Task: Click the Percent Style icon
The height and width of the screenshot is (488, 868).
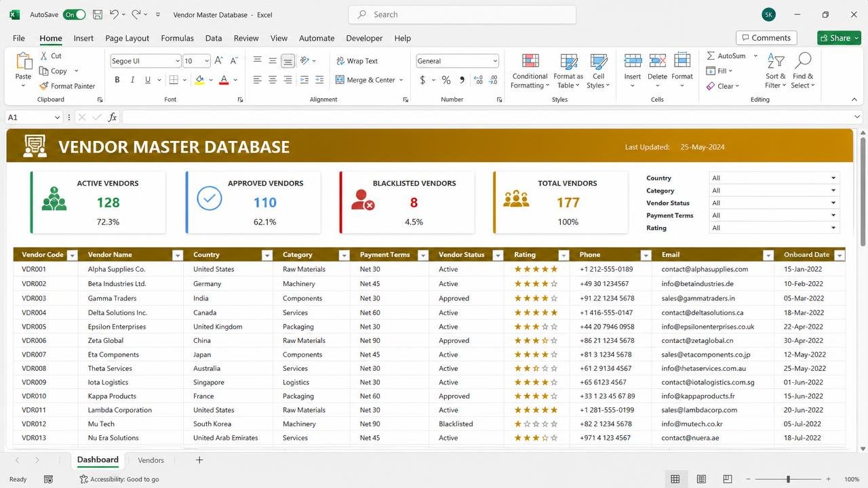Action: pyautogui.click(x=446, y=80)
